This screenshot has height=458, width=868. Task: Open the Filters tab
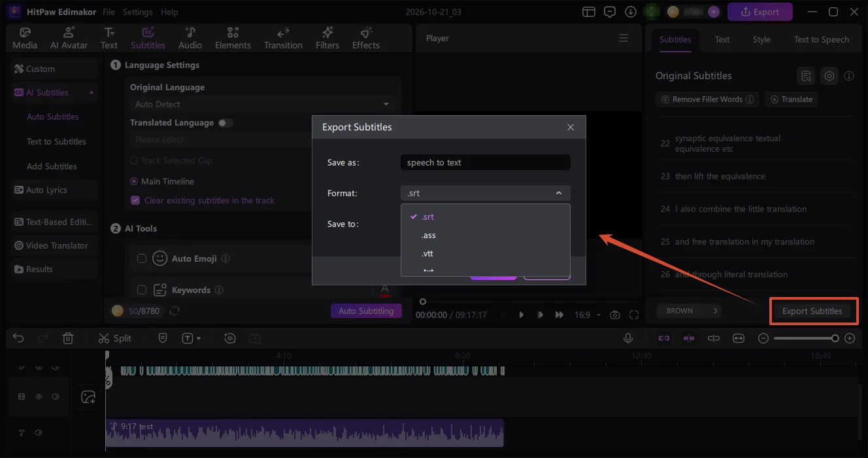(x=327, y=39)
